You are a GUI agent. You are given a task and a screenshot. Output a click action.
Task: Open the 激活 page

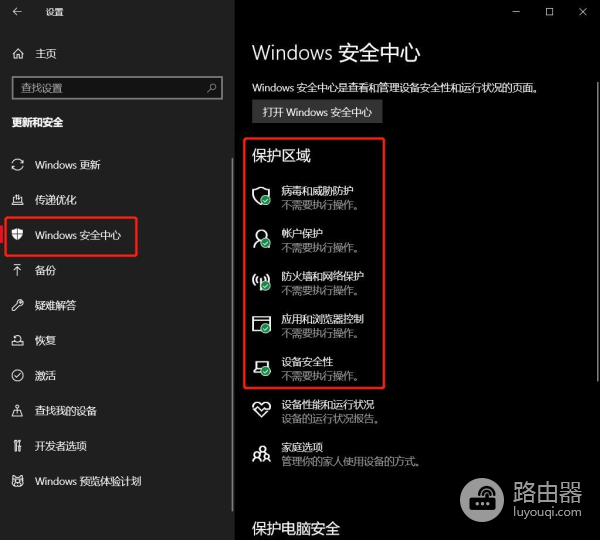coord(45,375)
